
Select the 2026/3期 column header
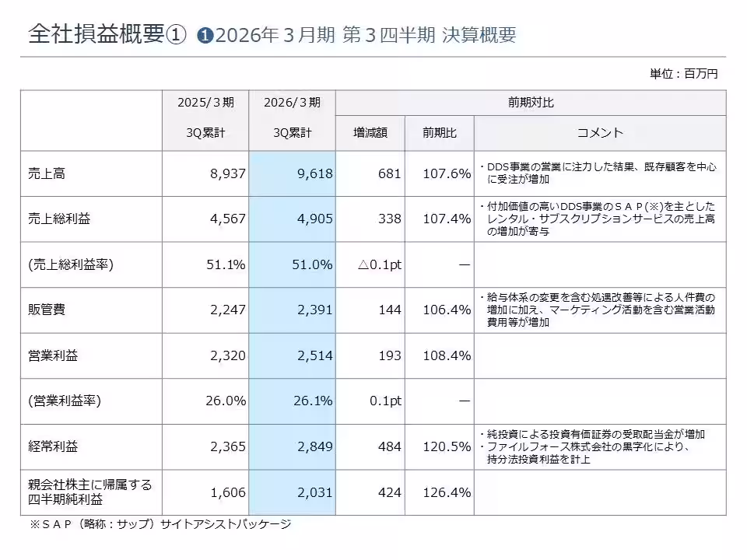pos(292,103)
